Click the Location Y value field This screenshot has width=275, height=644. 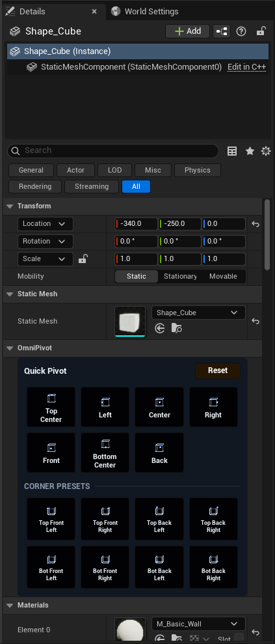click(180, 224)
